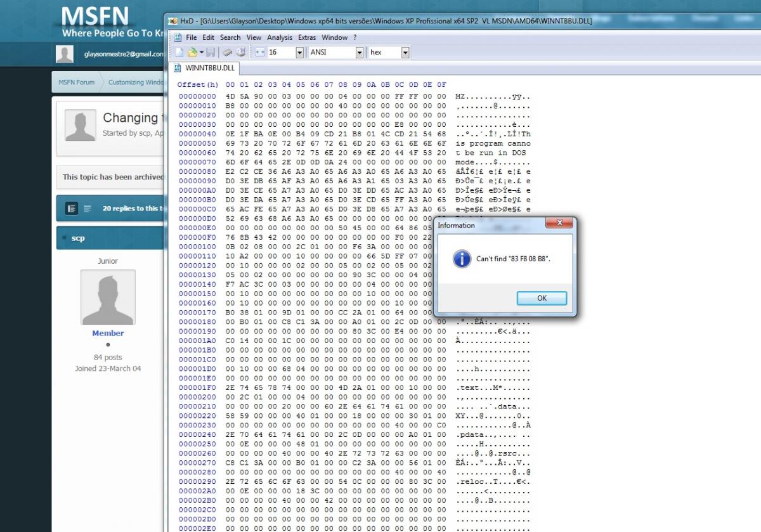Expand the Open file dropdown arrow in HxD
The image size is (761, 532).
coord(201,52)
